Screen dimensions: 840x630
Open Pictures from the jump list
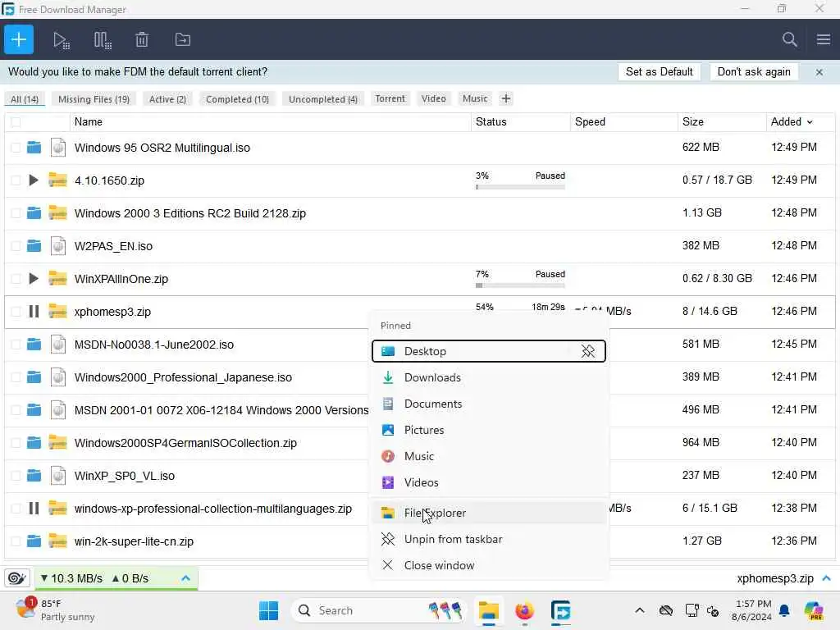489,430
